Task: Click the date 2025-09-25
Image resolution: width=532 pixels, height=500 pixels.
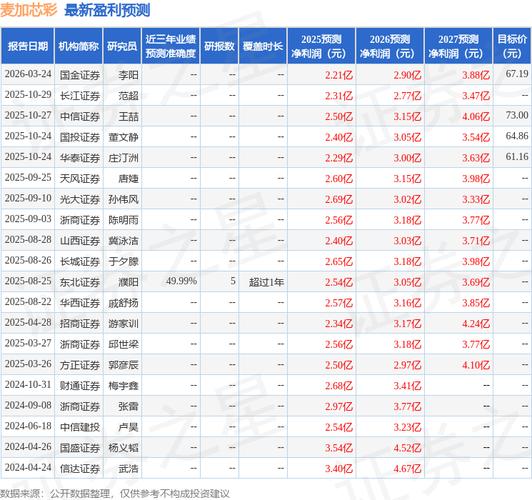Action: point(28,177)
